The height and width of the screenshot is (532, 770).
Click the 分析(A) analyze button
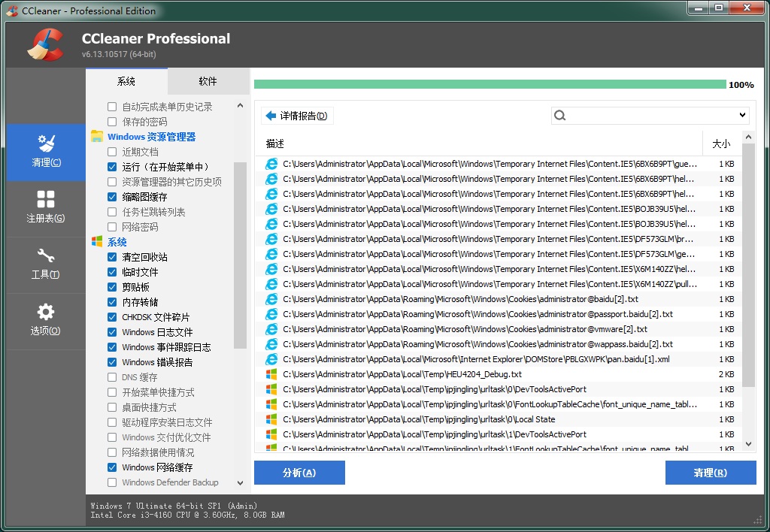[299, 473]
